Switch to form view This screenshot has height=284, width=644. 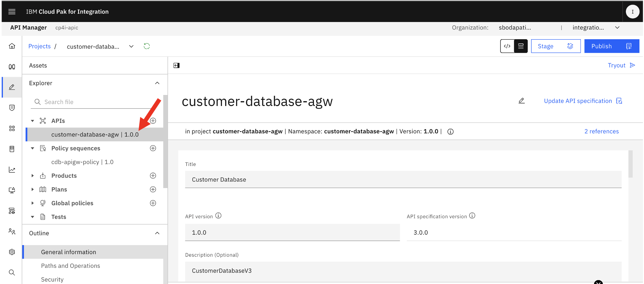tap(521, 46)
